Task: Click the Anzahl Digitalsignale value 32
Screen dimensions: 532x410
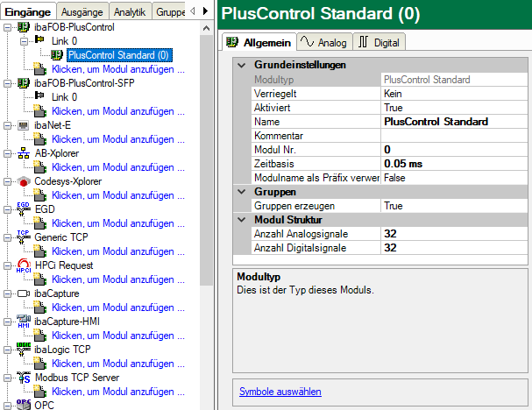Action: tap(454, 248)
